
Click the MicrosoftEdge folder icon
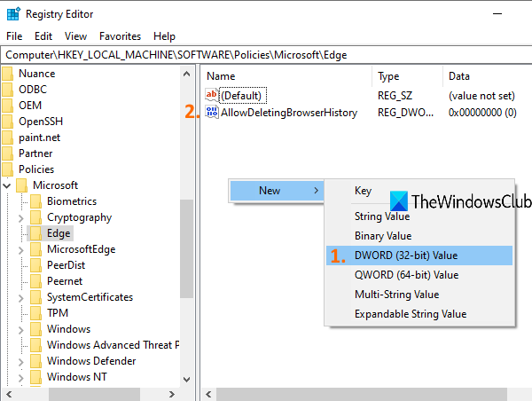point(35,249)
